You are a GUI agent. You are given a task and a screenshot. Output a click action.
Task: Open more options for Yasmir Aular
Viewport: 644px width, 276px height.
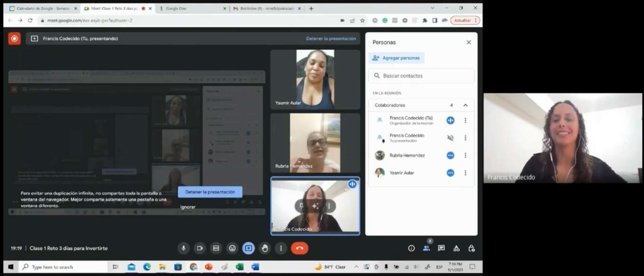[465, 173]
